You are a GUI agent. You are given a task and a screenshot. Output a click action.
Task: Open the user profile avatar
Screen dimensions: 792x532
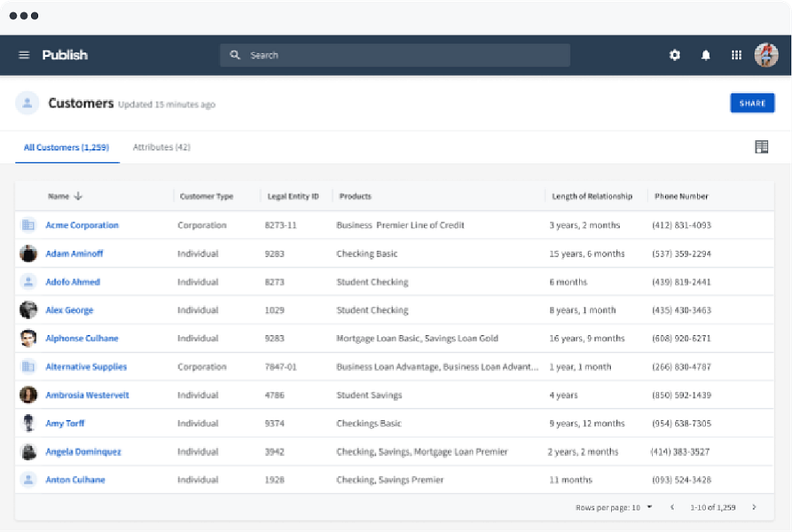point(766,55)
